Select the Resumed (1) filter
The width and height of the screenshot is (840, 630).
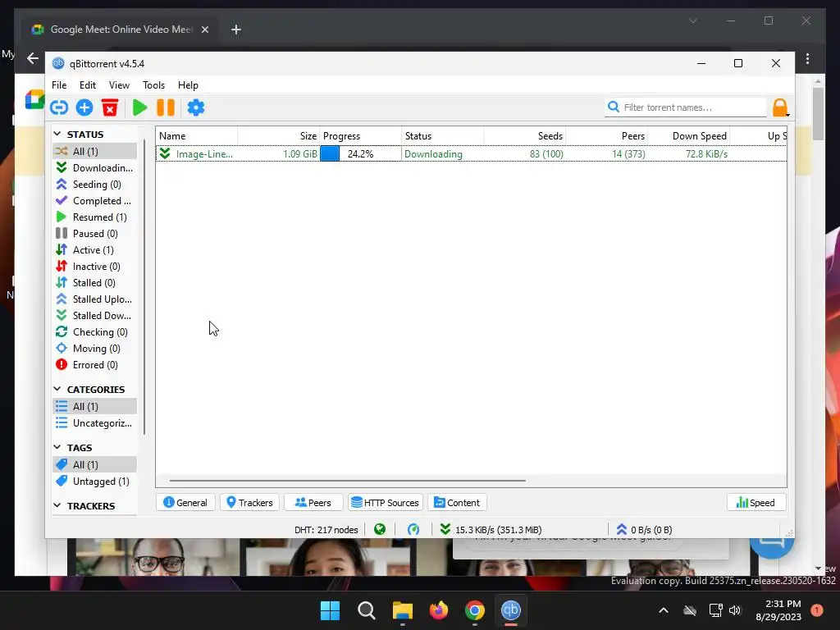coord(95,217)
